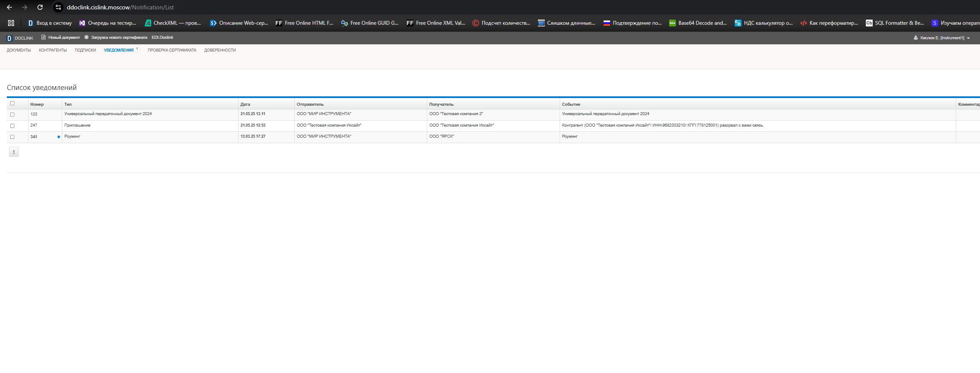Click date '21.05.25 12:53'
Viewport: 980px width, 373px height.
(x=253, y=125)
